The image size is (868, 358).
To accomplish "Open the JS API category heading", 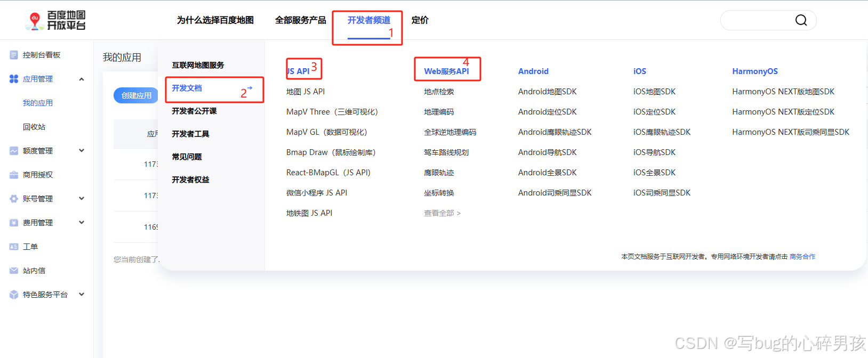I will 299,71.
